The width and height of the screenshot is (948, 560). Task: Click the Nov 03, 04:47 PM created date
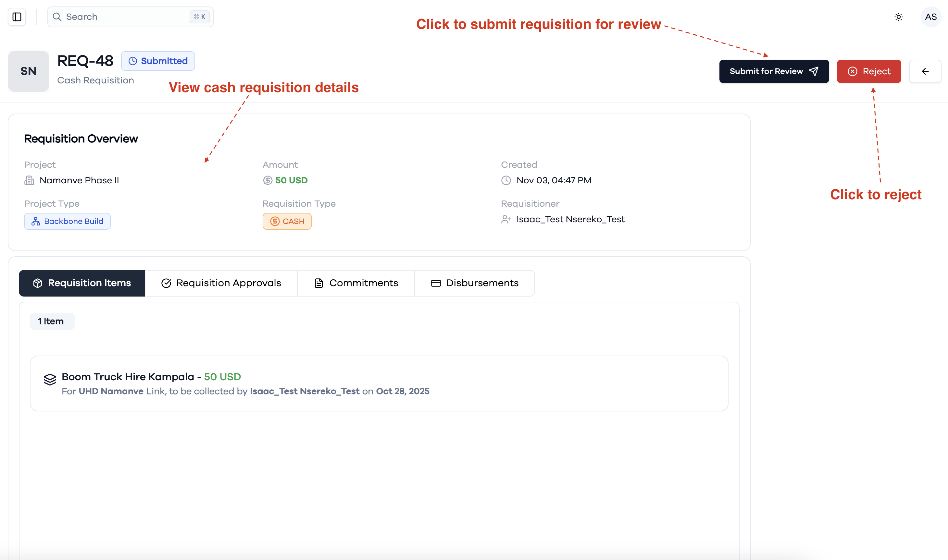(554, 180)
